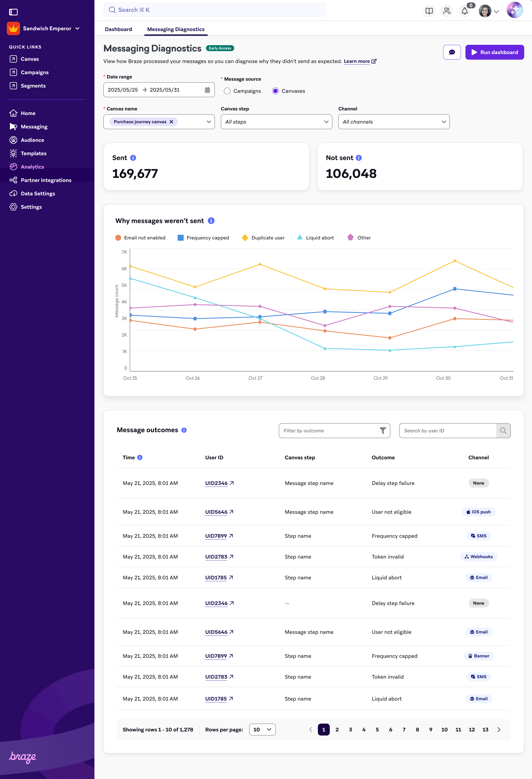Viewport: 532px width, 779px height.
Task: Select the Campaigns radio button
Action: click(x=227, y=91)
